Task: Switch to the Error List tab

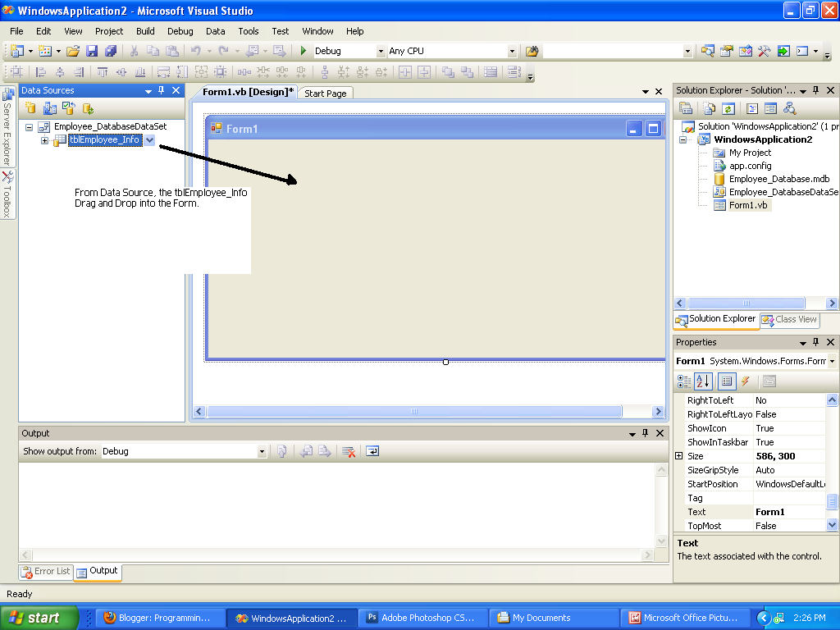Action: 46,572
